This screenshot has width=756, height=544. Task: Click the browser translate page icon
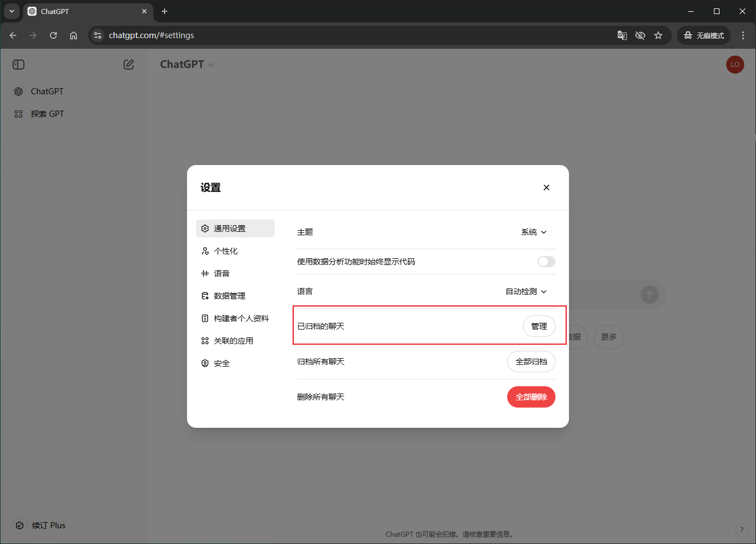click(622, 35)
